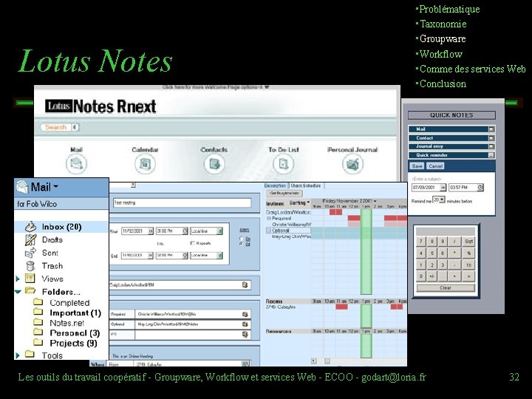532x399 pixels.
Task: Click the calculator equals key
Action: coord(469,276)
